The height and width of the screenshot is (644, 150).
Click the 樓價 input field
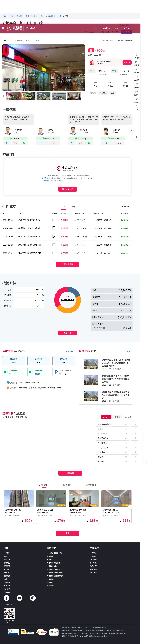(29, 290)
